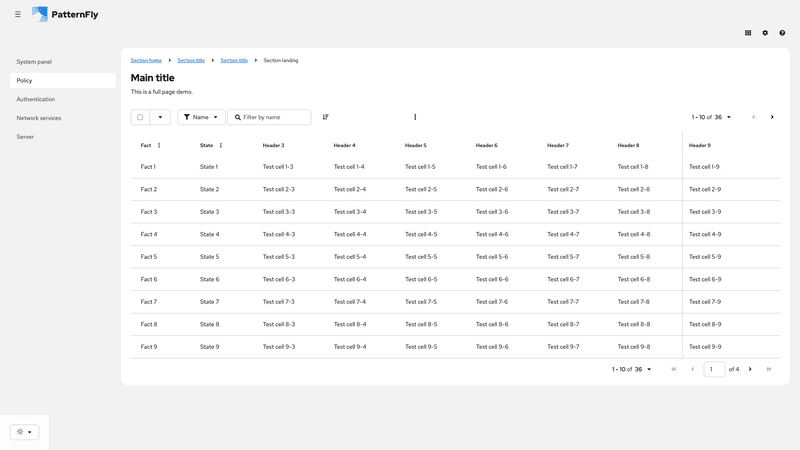This screenshot has width=800, height=450.
Task: Select the Fact 5 cell
Action: pos(148,257)
